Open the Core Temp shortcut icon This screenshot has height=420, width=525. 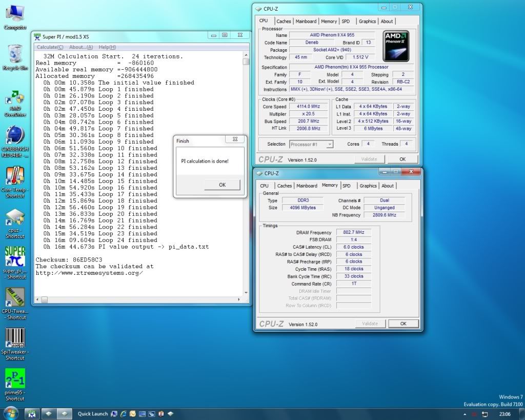point(15,182)
